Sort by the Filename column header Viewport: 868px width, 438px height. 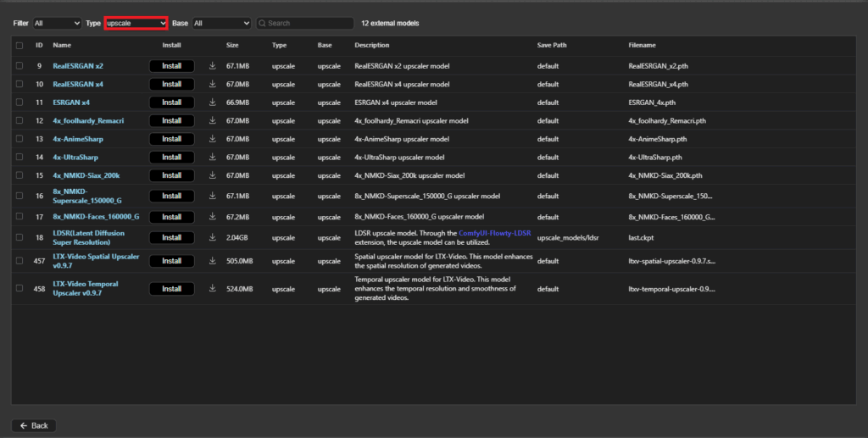pyautogui.click(x=643, y=45)
